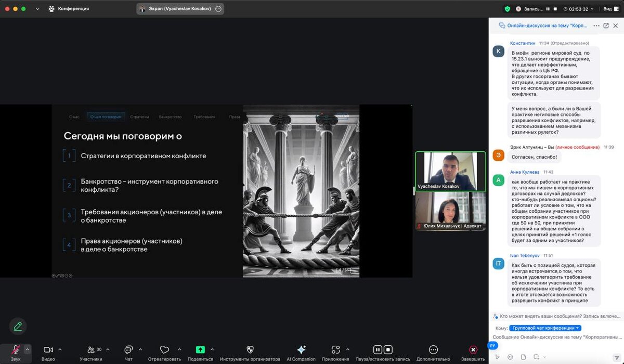Open sharing options arrow beside Поделиться
The width and height of the screenshot is (624, 364).
[x=212, y=349]
